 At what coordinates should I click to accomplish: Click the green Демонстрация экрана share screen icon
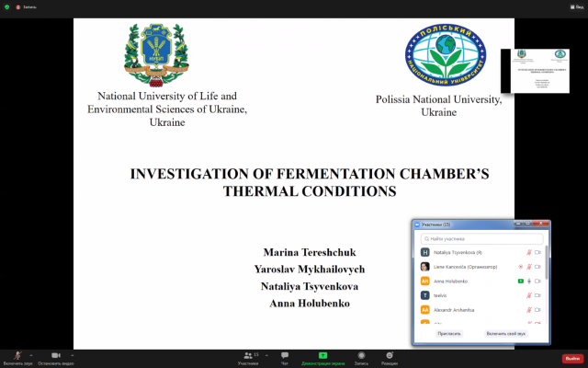322,355
